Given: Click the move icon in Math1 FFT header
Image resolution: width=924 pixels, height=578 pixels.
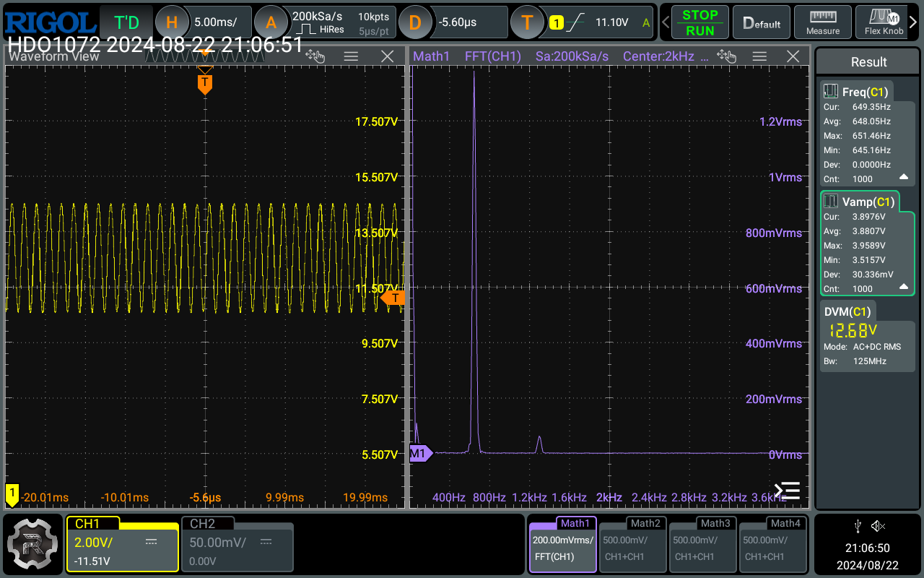Looking at the screenshot, I should pos(725,56).
